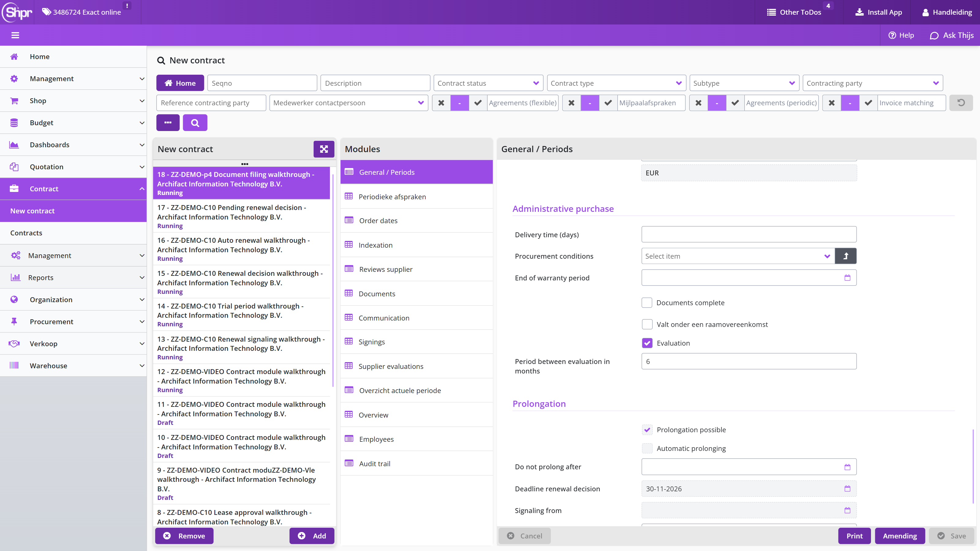Click the Amending button
This screenshot has width=980, height=551.
click(900, 536)
